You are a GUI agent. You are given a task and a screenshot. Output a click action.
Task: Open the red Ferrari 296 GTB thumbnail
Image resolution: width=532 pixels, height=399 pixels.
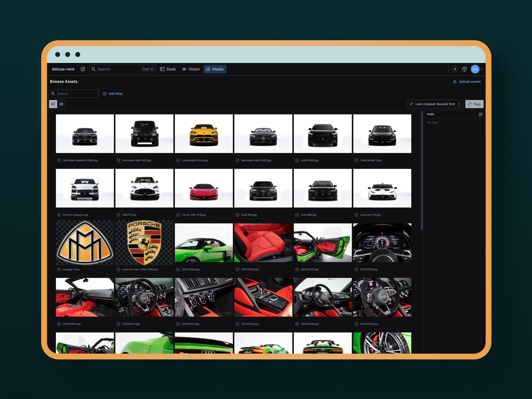(204, 188)
